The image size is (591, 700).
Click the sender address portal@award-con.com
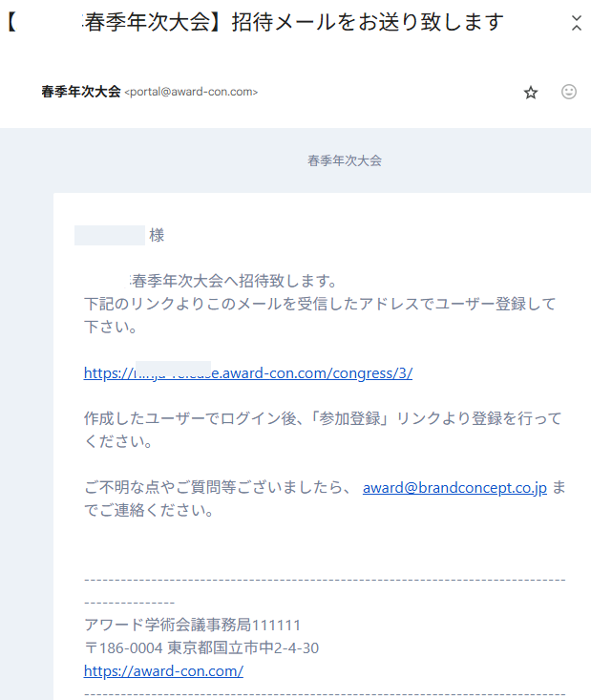(x=191, y=93)
